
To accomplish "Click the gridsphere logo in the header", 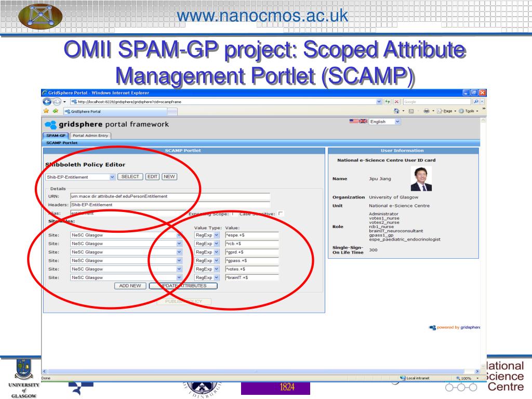I will click(x=51, y=125).
